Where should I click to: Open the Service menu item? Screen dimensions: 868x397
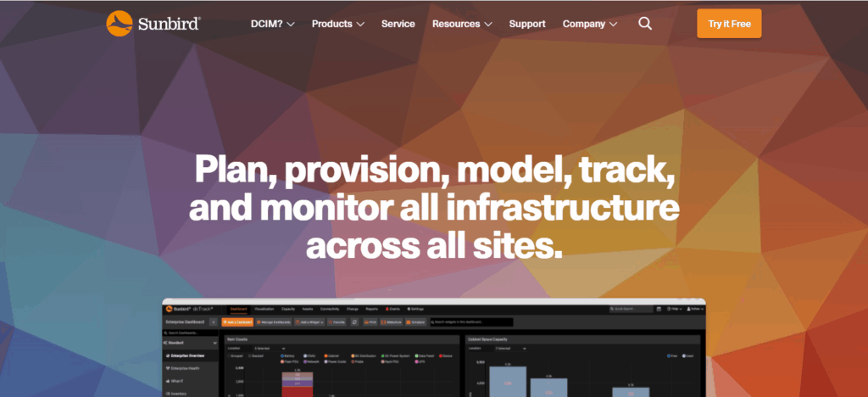coord(398,24)
